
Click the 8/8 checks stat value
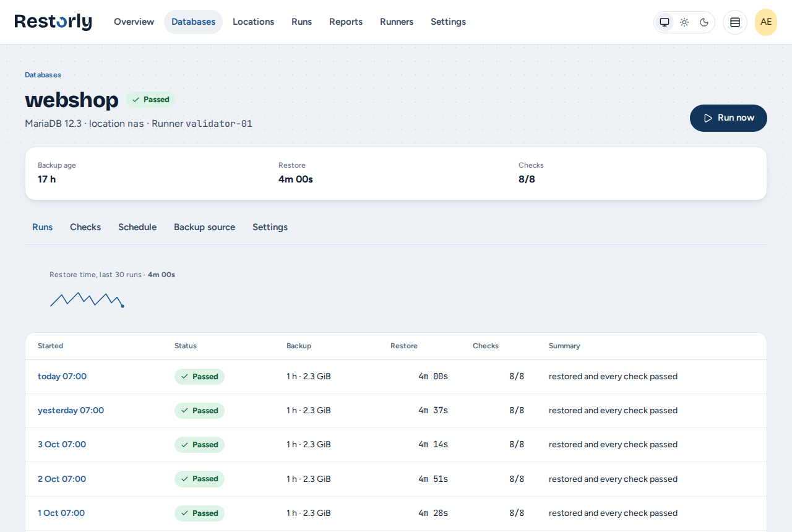527,179
